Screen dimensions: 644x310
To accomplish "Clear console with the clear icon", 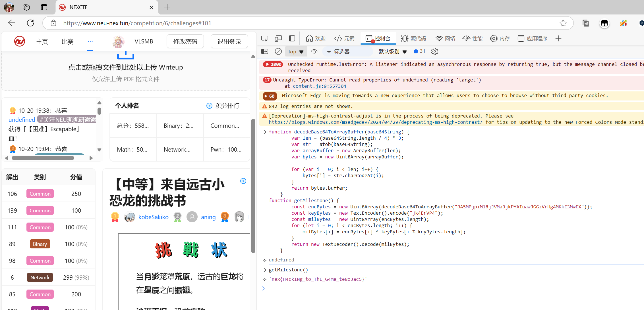I will click(x=278, y=51).
